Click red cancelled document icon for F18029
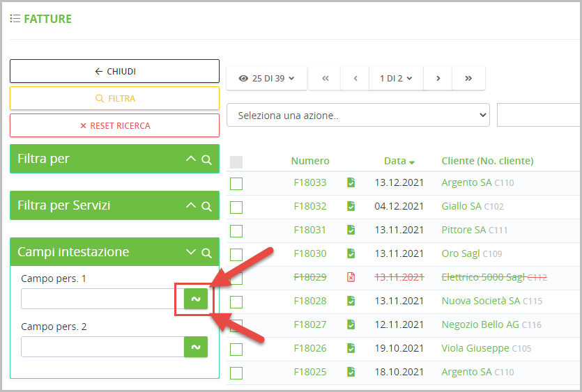This screenshot has width=582, height=392. coord(351,277)
